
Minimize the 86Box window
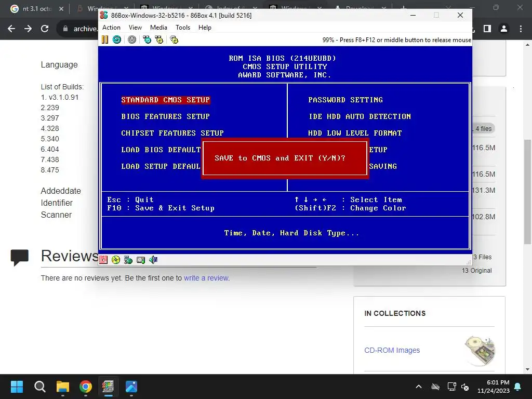pos(413,15)
